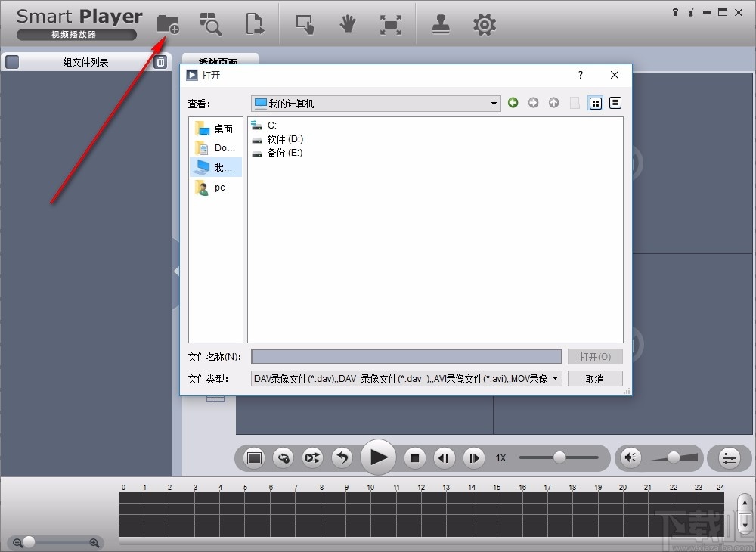756x552 pixels.
Task: Select the hand drag tool
Action: click(347, 24)
